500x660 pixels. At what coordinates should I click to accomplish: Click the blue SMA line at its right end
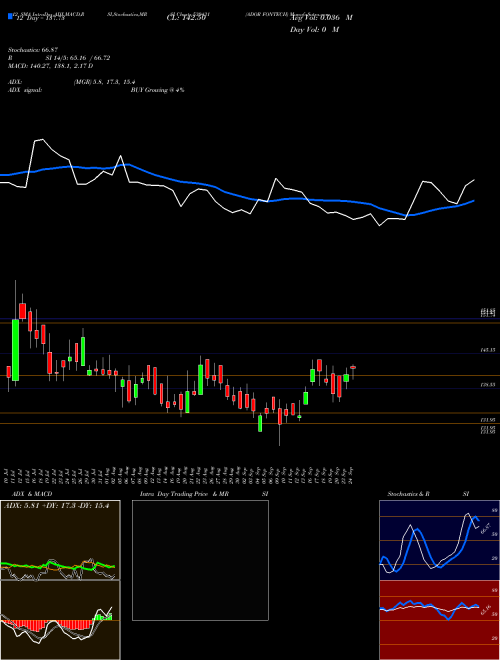pos(473,201)
